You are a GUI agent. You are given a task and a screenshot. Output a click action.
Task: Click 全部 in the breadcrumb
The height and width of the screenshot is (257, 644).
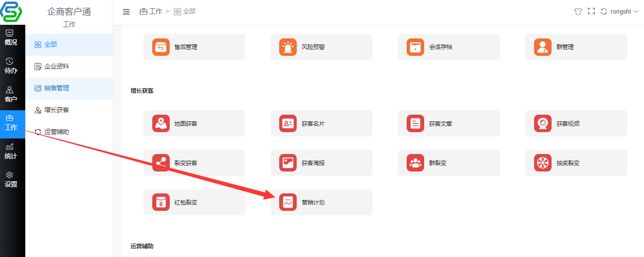tap(185, 11)
